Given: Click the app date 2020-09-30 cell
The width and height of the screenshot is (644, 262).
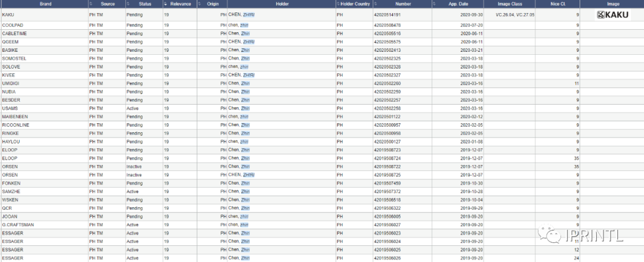Looking at the screenshot, I should click(x=472, y=15).
